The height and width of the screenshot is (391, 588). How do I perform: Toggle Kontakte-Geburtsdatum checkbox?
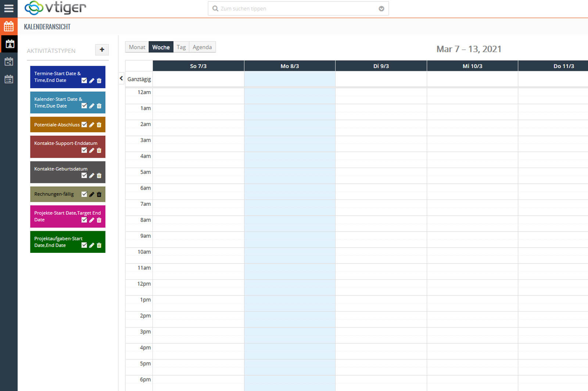coord(84,175)
